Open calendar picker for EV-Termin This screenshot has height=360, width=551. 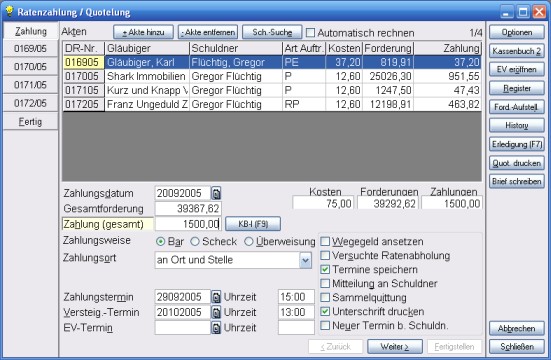[x=216, y=328]
